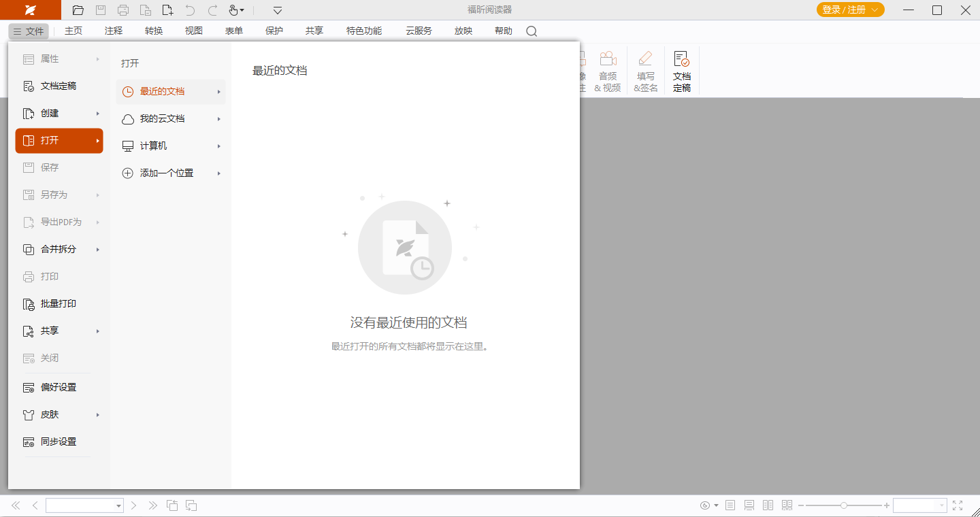Select 我的云文档 cloud documents

(171, 119)
